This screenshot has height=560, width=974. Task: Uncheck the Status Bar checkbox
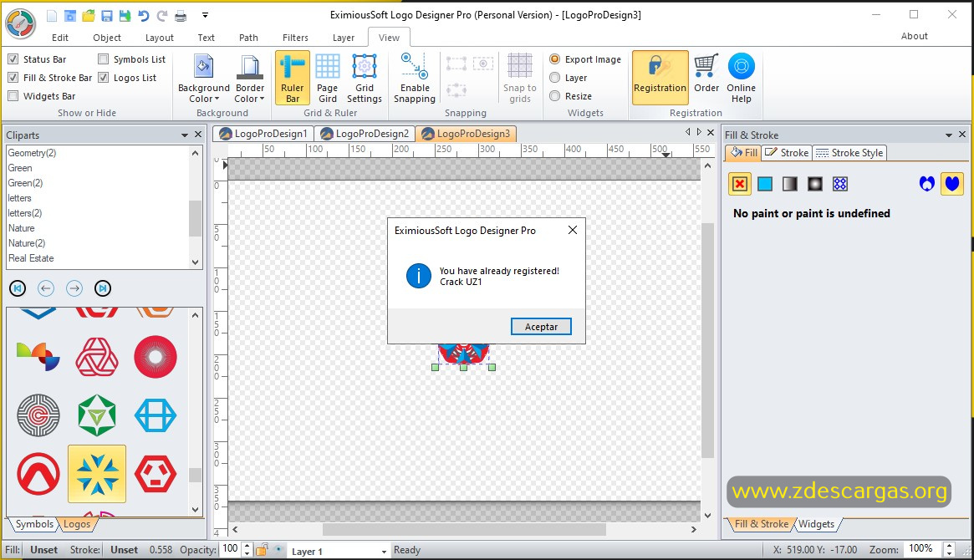tap(13, 59)
